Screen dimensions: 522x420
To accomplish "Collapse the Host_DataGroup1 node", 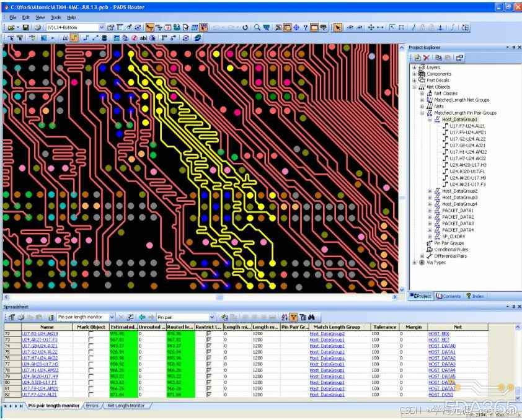I will pyautogui.click(x=430, y=120).
